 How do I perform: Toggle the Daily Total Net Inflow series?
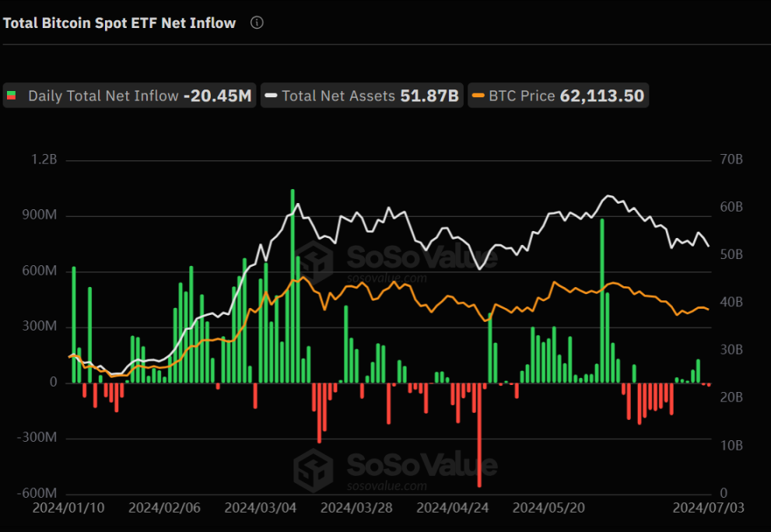(x=130, y=96)
